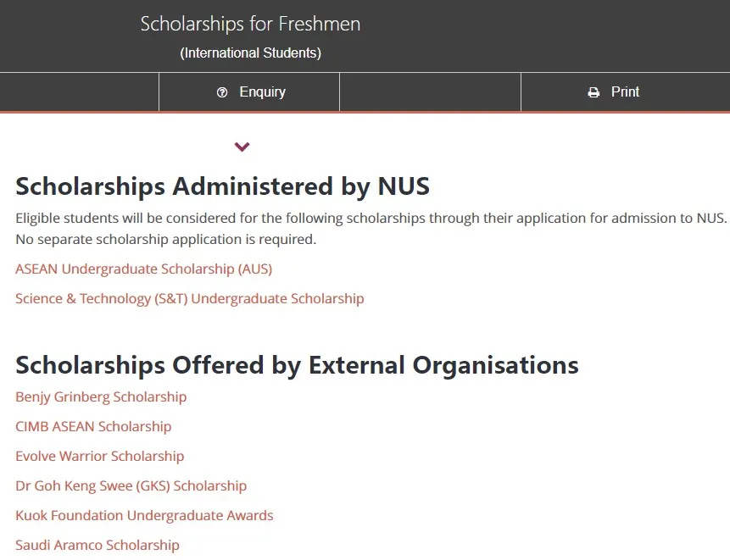Image resolution: width=730 pixels, height=560 pixels.
Task: Go to Saudi Aramco Scholarship link
Action: 98,545
